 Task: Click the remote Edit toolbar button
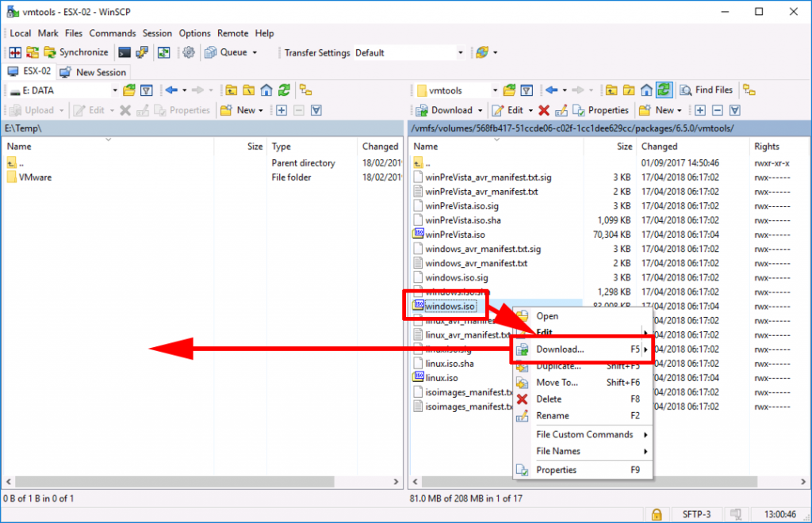[508, 110]
